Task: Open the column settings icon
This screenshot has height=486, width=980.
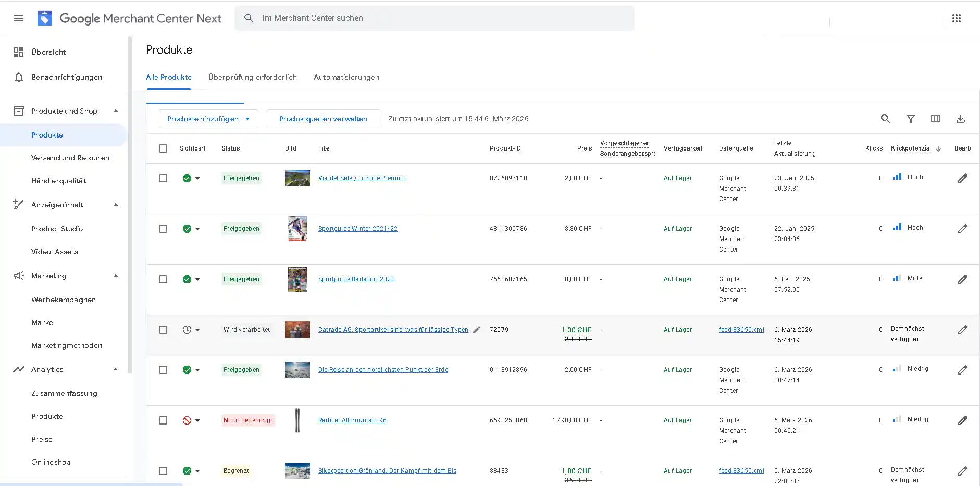Action: click(935, 119)
